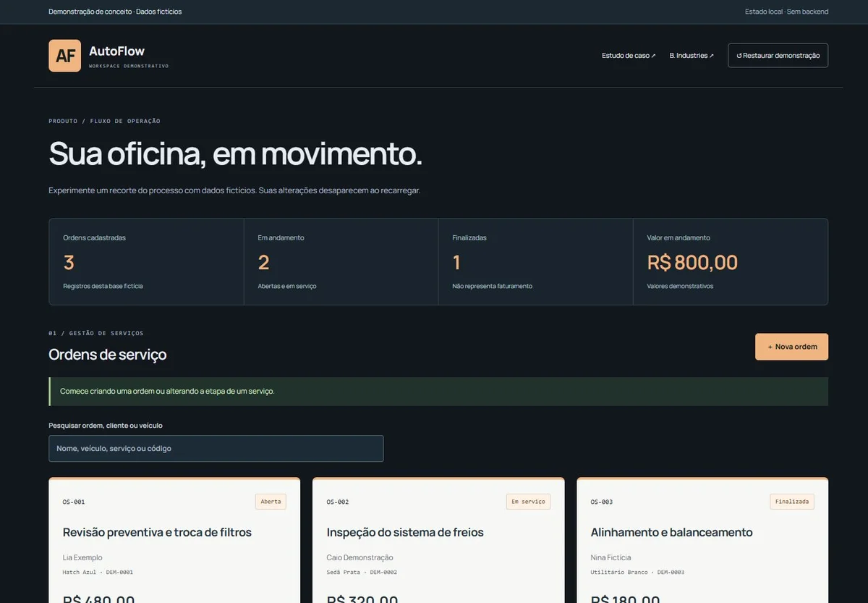
Task: Click the Em serviço status badge on OS-002
Action: pyautogui.click(x=528, y=502)
